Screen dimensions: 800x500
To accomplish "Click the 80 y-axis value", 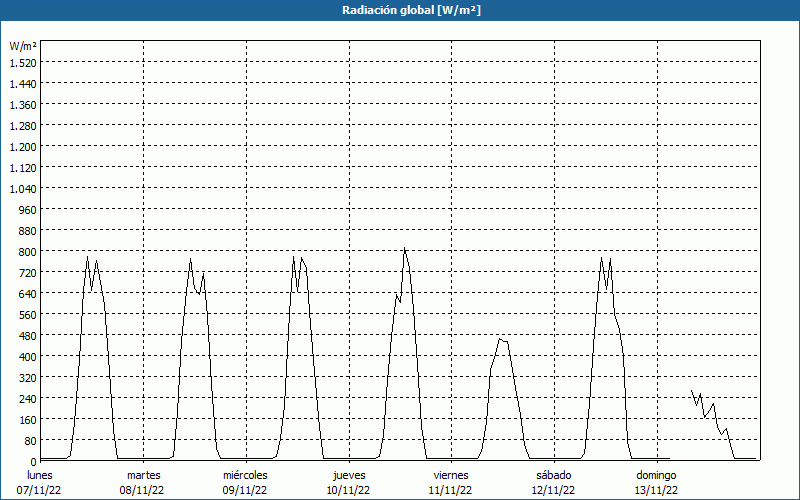I will click(30, 441).
